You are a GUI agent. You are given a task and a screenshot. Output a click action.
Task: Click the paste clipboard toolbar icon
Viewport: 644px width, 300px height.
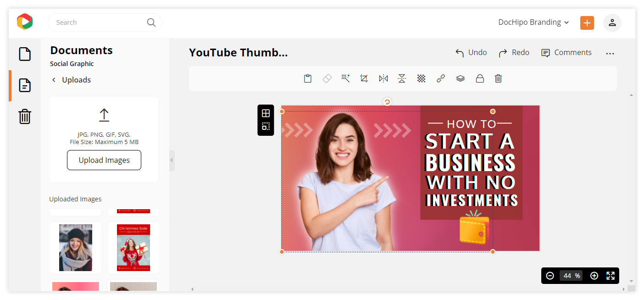click(308, 78)
